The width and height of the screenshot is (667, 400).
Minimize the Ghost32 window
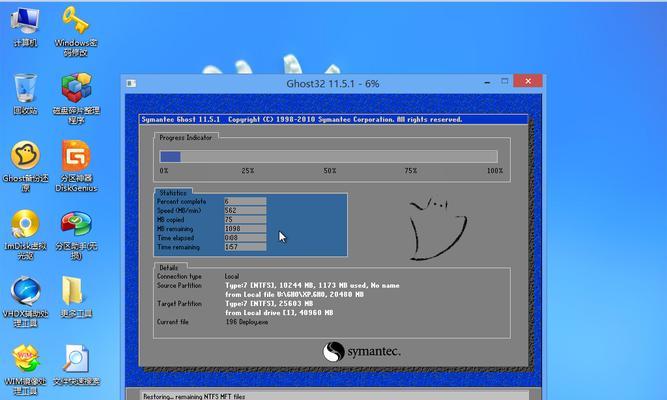[x=487, y=83]
